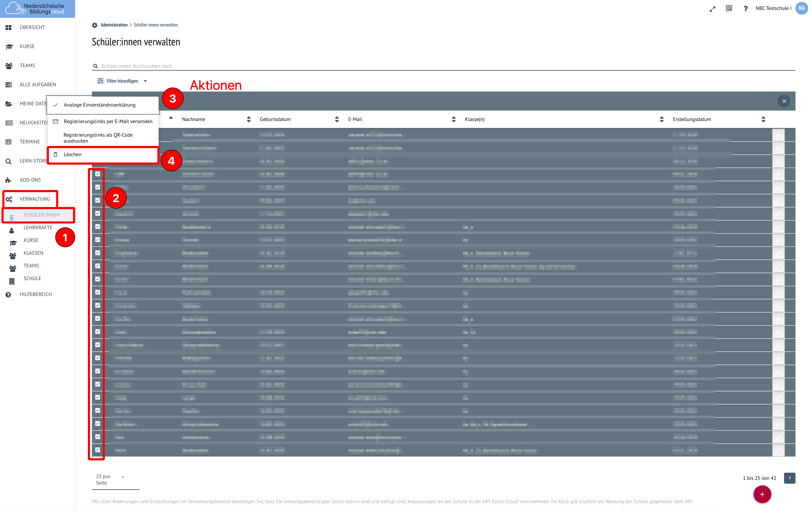Viewport: 812px width, 511px height.
Task: Sort by Nachname column arrows
Action: 248,119
